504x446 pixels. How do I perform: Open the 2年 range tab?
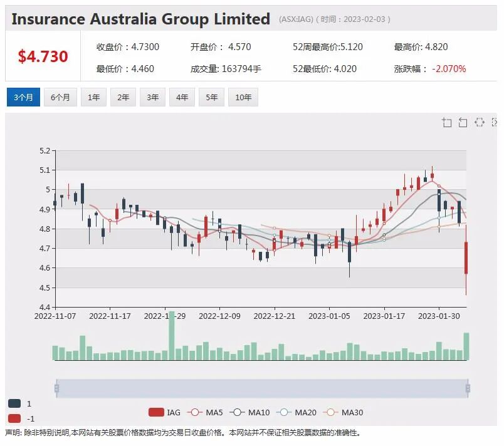[x=123, y=97]
